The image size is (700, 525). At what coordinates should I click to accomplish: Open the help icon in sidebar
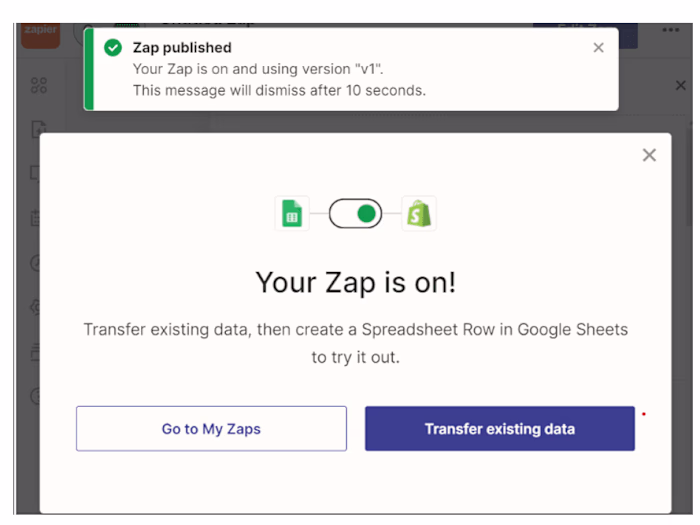point(39,396)
